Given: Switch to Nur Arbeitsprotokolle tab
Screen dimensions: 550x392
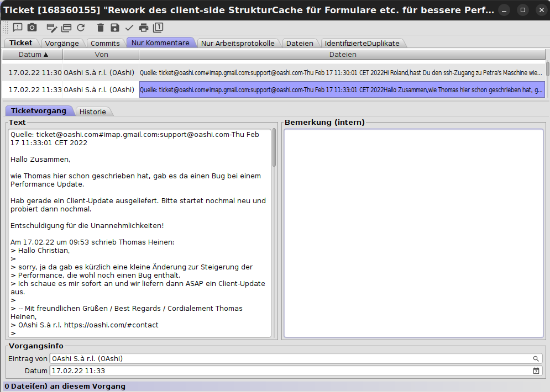Looking at the screenshot, I should (238, 43).
